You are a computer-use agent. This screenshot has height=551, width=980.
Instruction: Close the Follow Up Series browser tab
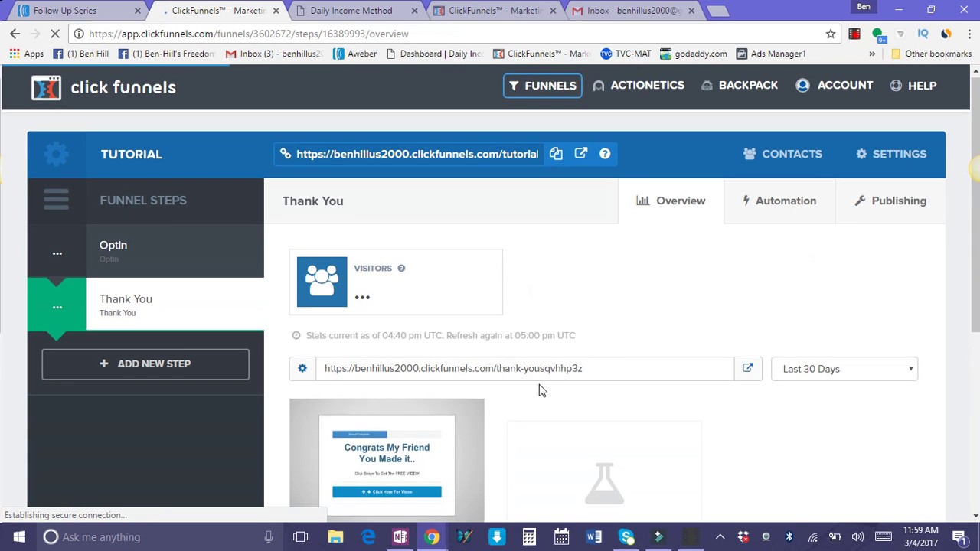(138, 11)
